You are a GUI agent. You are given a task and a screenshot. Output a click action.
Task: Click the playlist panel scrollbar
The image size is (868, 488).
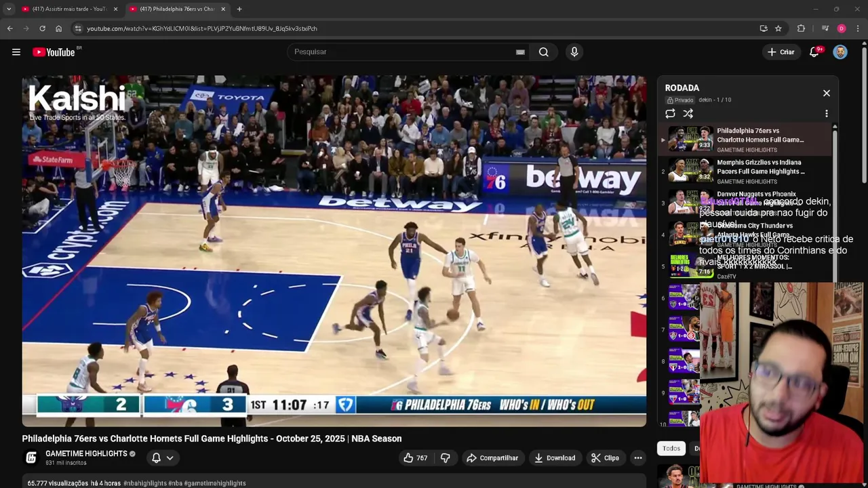tap(835, 203)
